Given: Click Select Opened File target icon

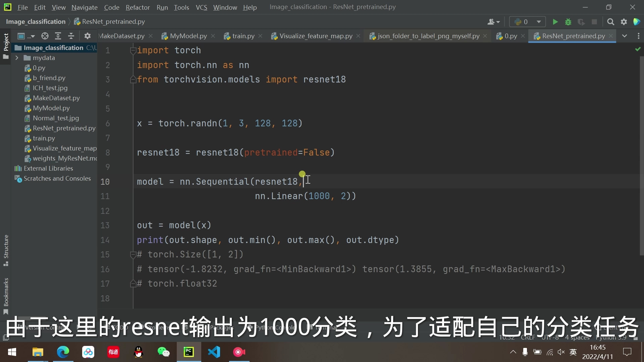Looking at the screenshot, I should point(45,36).
